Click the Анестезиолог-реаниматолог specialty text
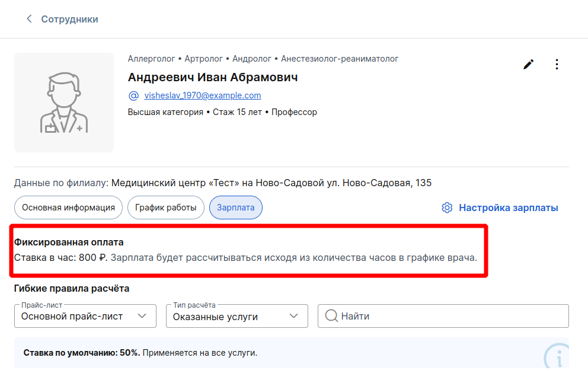The height and width of the screenshot is (383, 588). (x=340, y=59)
